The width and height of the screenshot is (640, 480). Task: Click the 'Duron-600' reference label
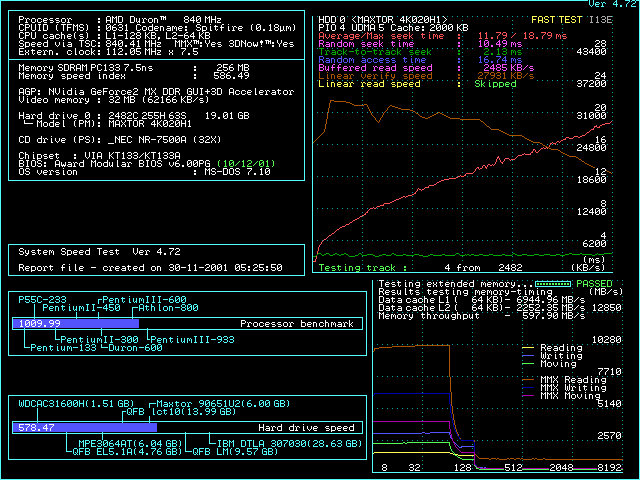click(135, 348)
